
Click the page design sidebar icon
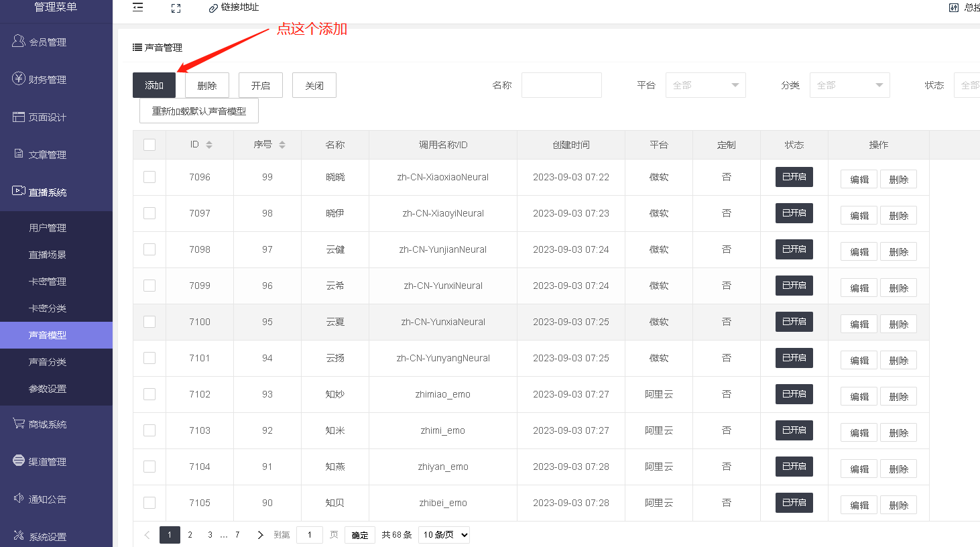click(x=19, y=117)
